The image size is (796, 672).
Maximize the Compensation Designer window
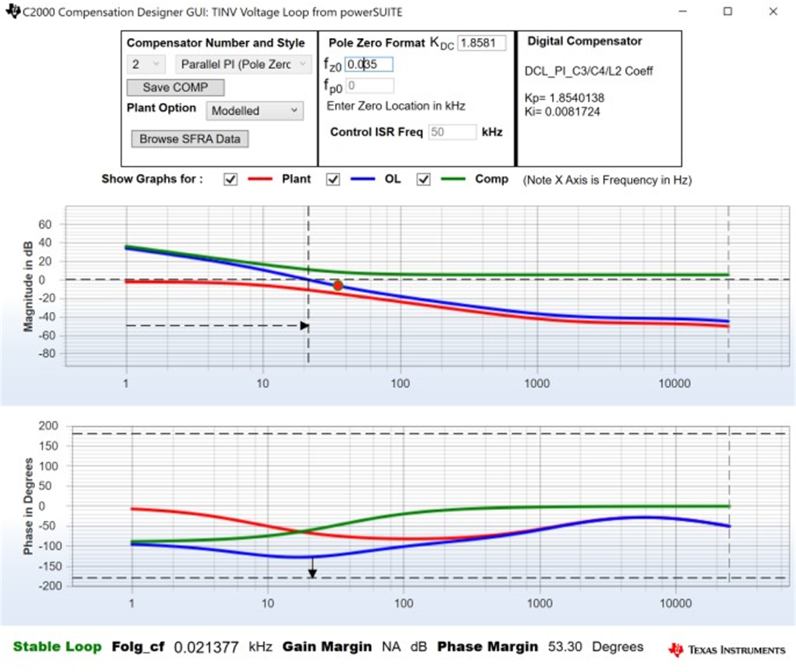pyautogui.click(x=728, y=11)
